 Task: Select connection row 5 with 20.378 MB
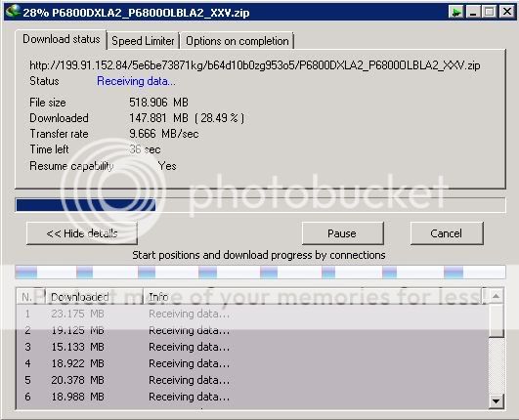pyautogui.click(x=252, y=380)
